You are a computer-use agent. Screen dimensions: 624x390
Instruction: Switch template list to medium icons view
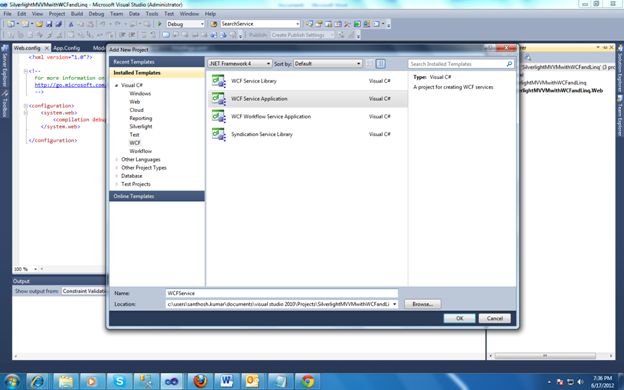(380, 64)
